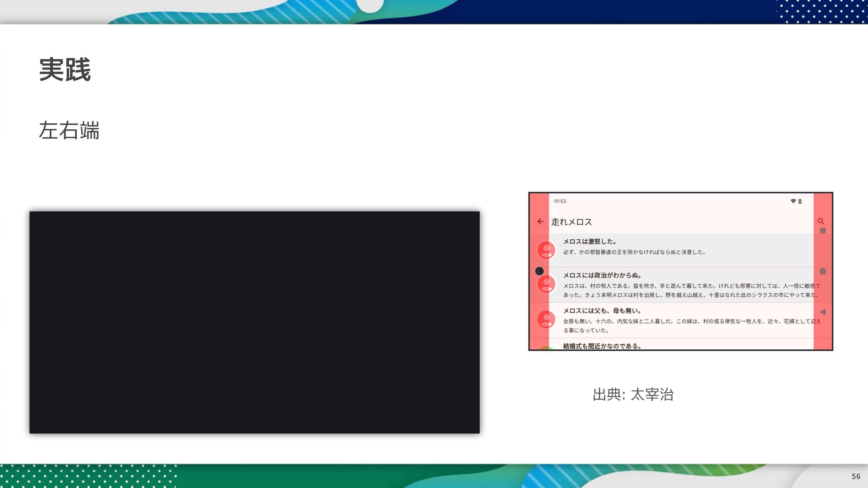Click the 出典: 太宰治 caption text
The height and width of the screenshot is (488, 868).
(633, 394)
